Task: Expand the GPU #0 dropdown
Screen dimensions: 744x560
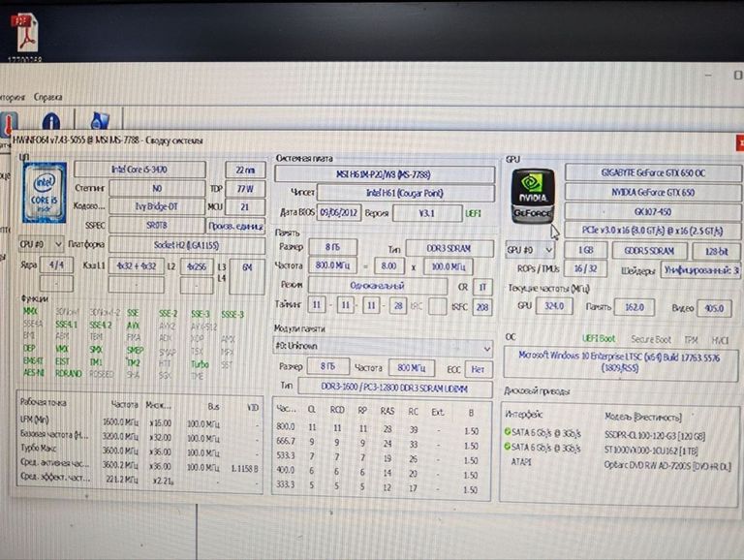Action: (530, 250)
